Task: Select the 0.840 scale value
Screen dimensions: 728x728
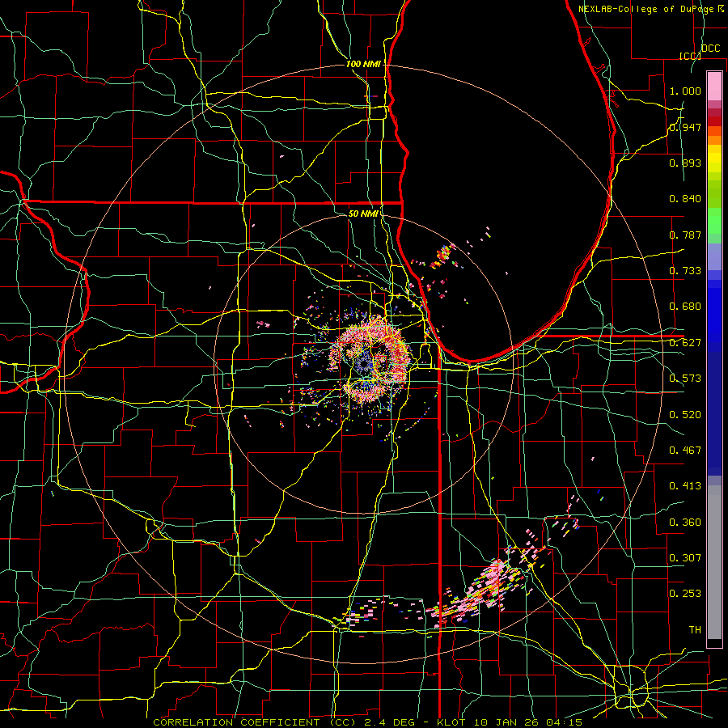Action: click(685, 199)
